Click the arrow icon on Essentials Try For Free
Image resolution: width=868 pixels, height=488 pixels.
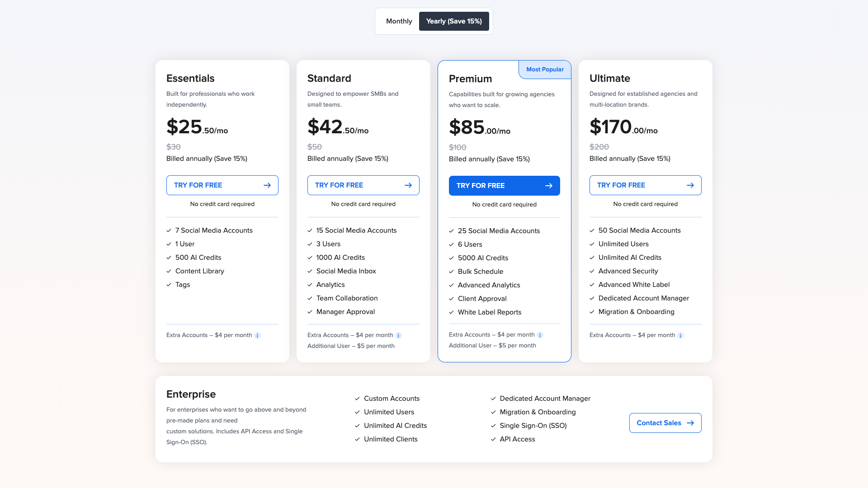pyautogui.click(x=267, y=185)
